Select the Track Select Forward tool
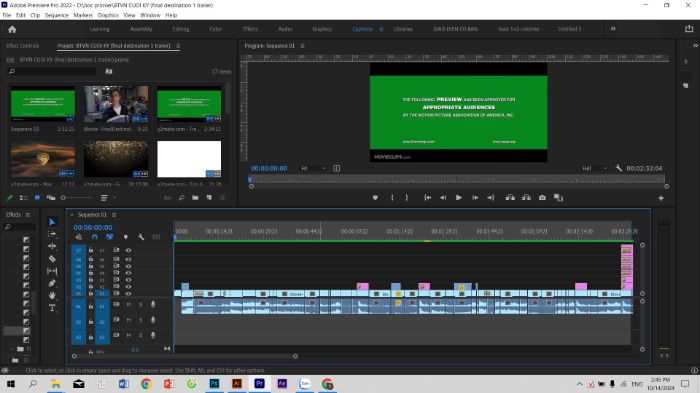The width and height of the screenshot is (700, 393). pos(52,234)
